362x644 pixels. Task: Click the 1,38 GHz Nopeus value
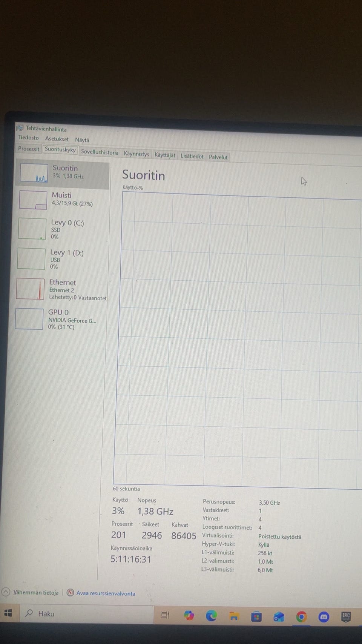[155, 511]
